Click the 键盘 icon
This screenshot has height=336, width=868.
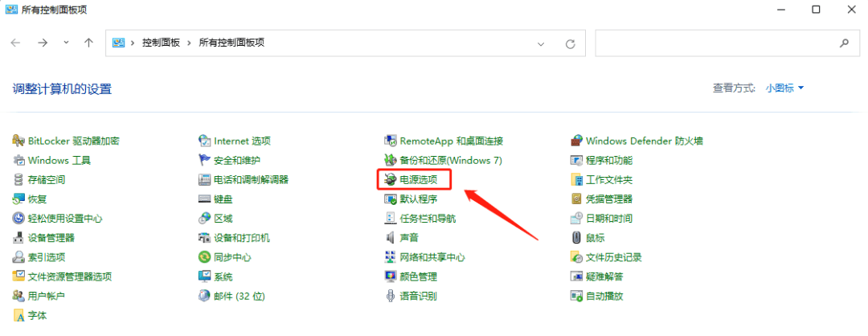pos(205,199)
